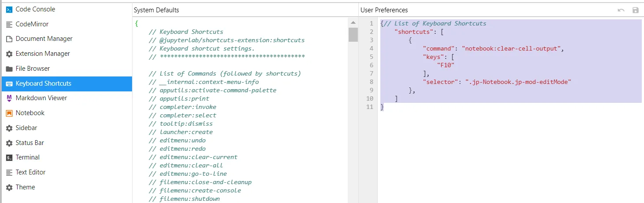644x203 pixels.
Task: Select Status Bar settings
Action: tap(29, 143)
